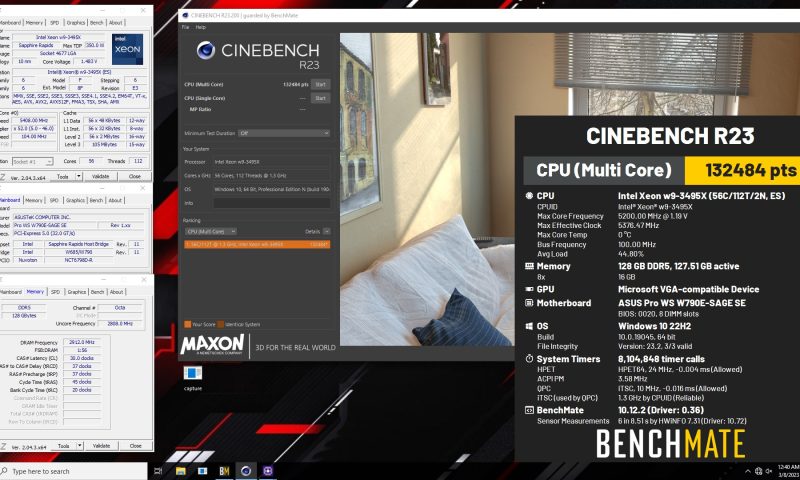Open the volume speaker tray icon

click(768, 471)
